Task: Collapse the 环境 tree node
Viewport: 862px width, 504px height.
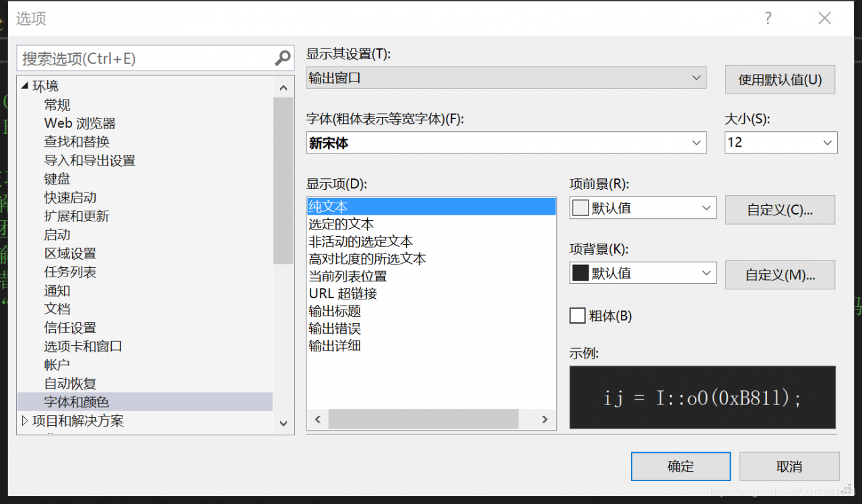Action: coord(25,86)
